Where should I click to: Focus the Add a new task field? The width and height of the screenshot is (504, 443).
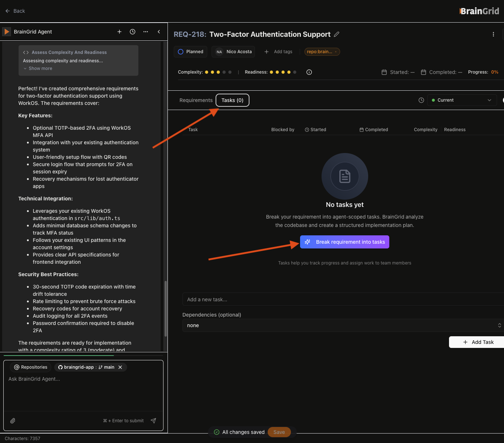[343, 299]
